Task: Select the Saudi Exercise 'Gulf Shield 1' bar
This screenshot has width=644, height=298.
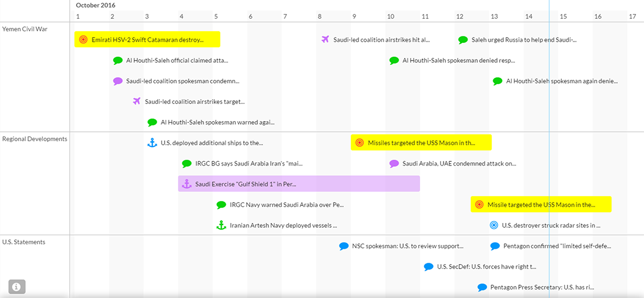Action: pyautogui.click(x=299, y=184)
